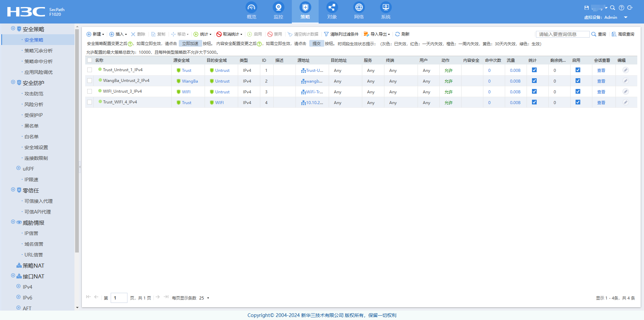This screenshot has width=644, height=320.
Task: Open the 新建 dropdown menu
Action: click(x=96, y=34)
